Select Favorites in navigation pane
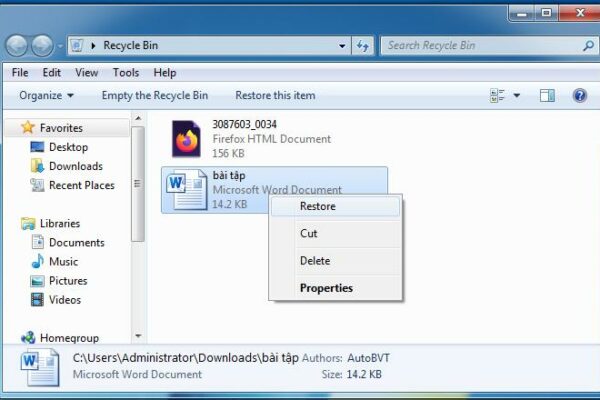The width and height of the screenshot is (600, 400). click(x=61, y=128)
